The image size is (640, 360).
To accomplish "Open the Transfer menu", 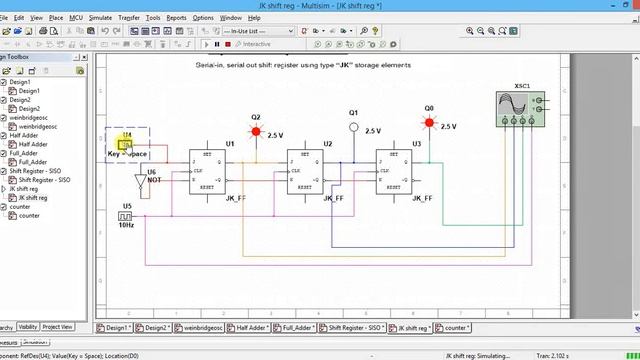I will (129, 18).
